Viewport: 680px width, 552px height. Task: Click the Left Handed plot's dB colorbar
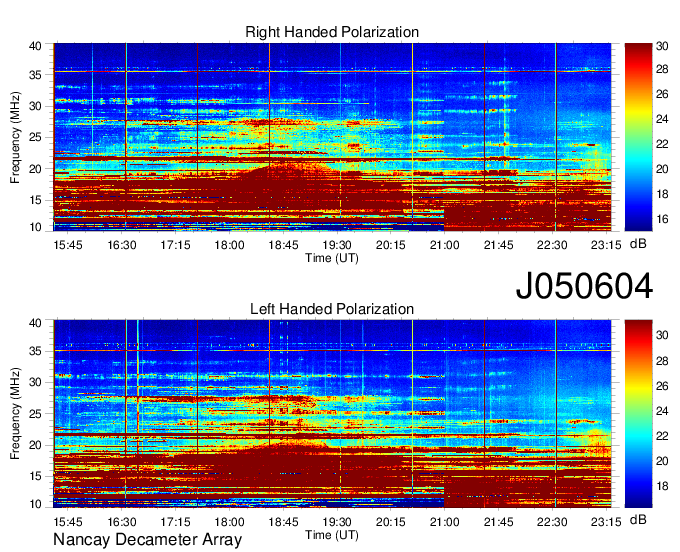(638, 414)
